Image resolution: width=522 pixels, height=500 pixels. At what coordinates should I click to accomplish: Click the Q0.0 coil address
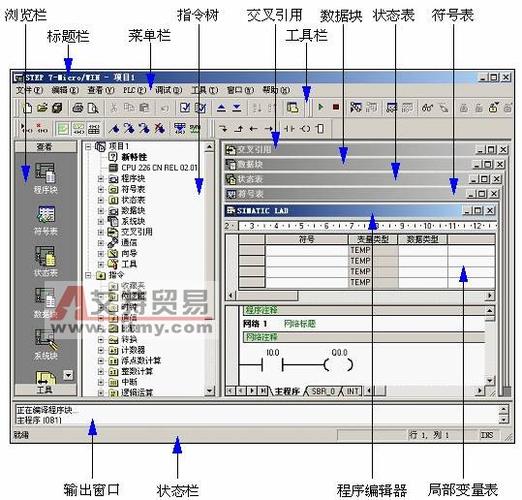click(x=339, y=352)
